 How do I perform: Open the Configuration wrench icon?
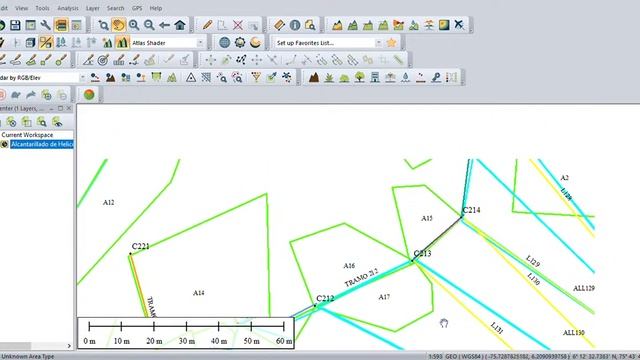tap(46, 25)
